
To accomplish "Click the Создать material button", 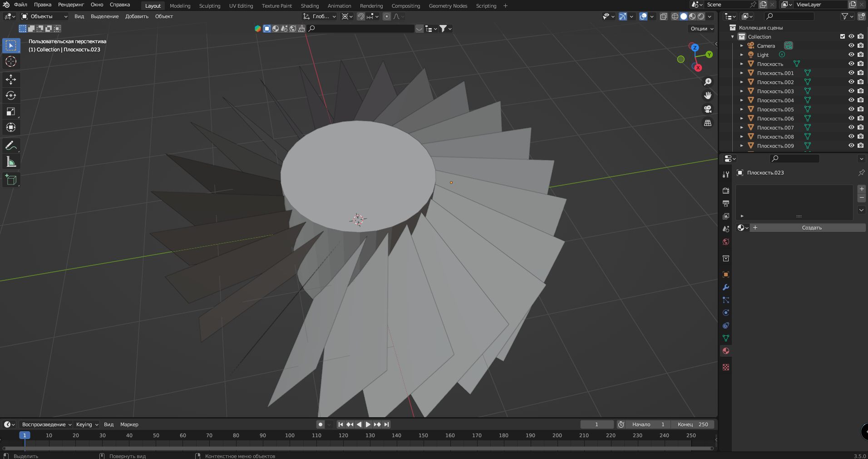I will click(x=811, y=228).
